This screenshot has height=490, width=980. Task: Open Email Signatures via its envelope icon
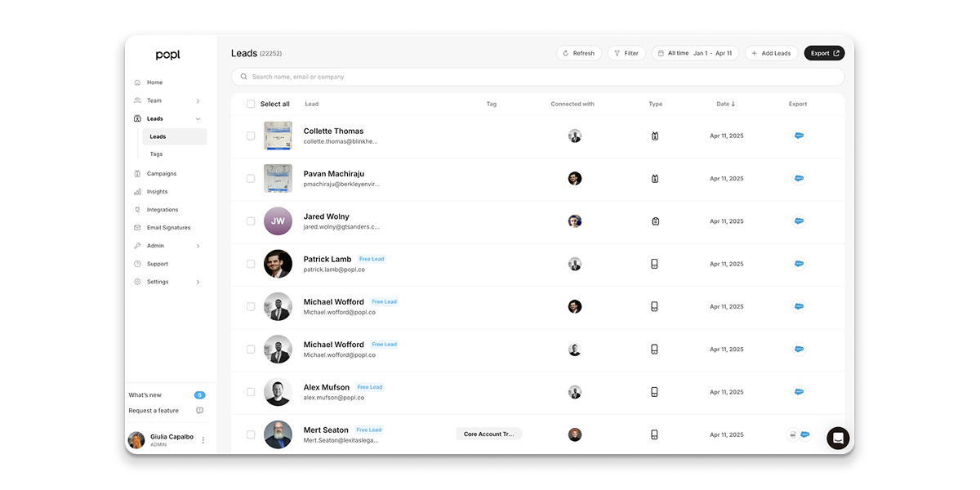click(x=138, y=227)
